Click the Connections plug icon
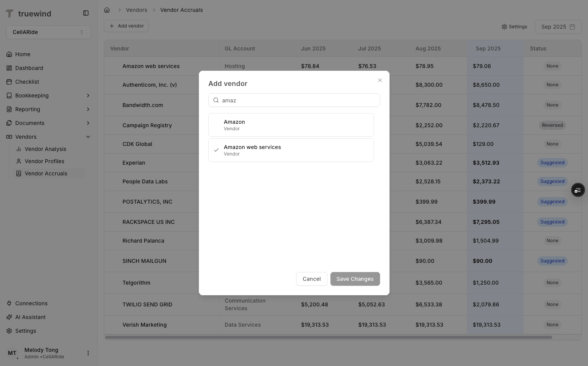The height and width of the screenshot is (366, 588). point(9,303)
